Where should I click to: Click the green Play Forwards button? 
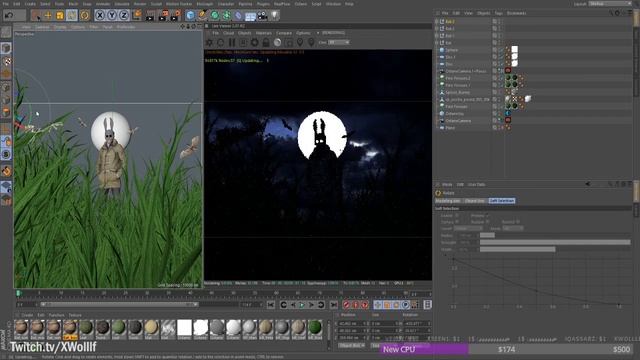302,305
